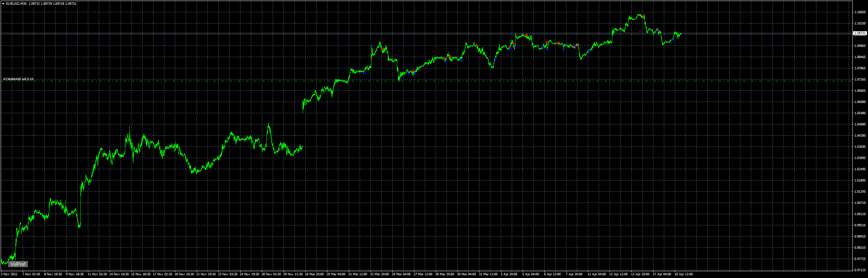
Task: Click the 12 Apr 12:00 time label
Action: click(618, 274)
